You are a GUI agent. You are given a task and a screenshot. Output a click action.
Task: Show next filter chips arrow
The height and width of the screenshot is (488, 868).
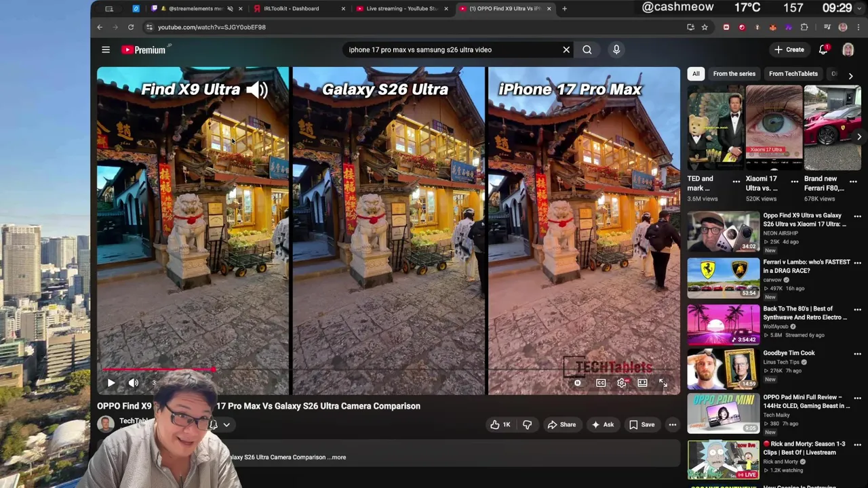[851, 76]
